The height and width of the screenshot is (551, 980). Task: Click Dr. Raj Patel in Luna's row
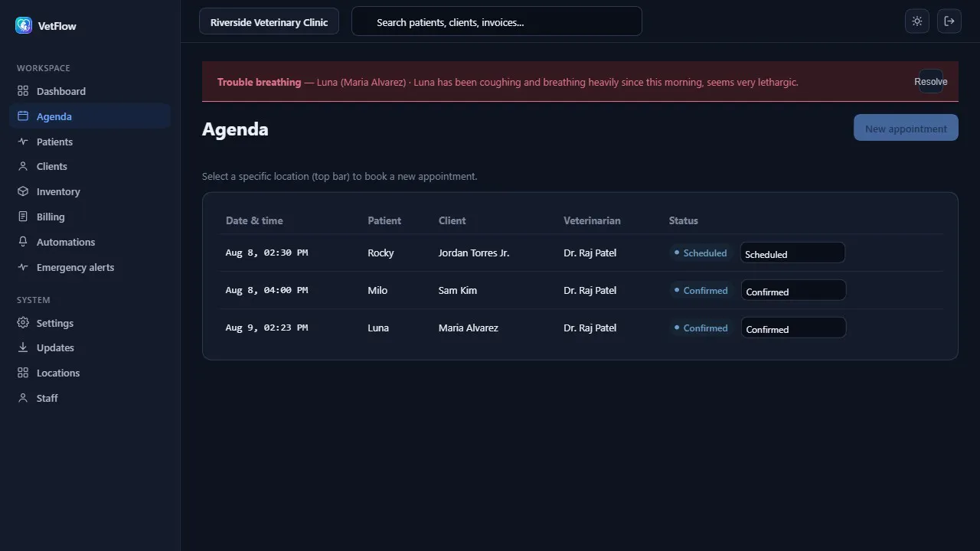[x=590, y=328]
